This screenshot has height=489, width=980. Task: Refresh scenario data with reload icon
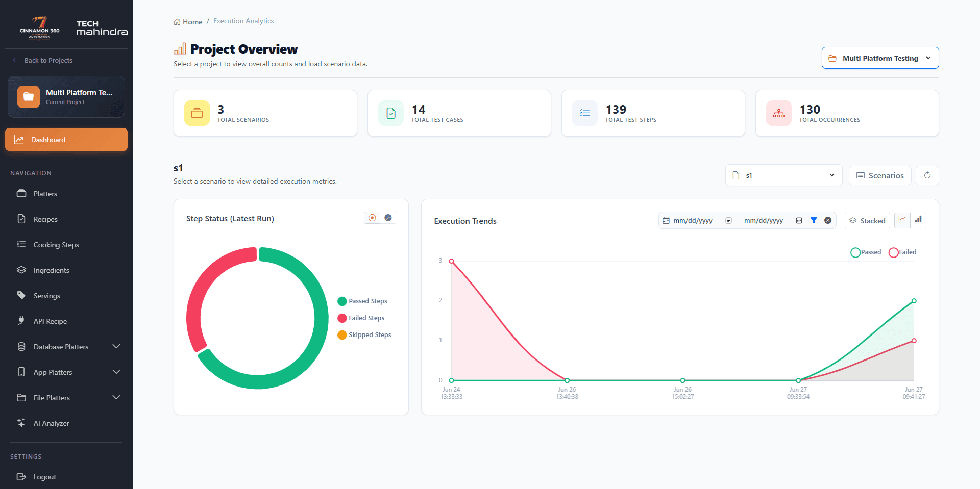pyautogui.click(x=927, y=175)
